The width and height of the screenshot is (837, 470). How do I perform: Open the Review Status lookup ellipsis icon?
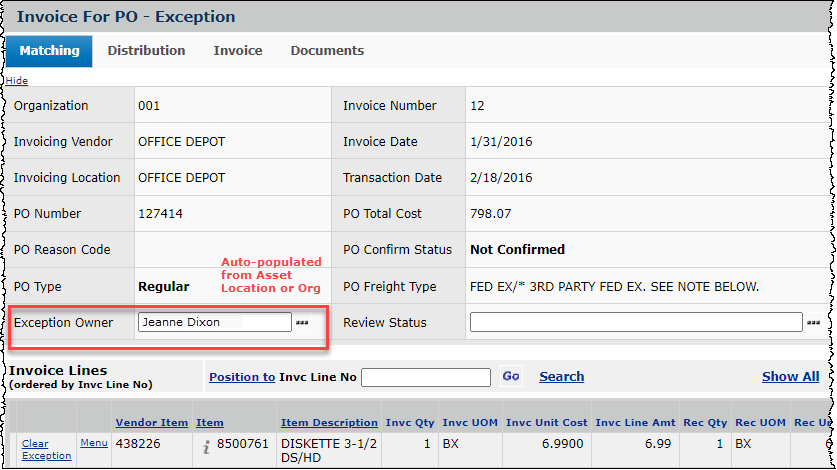[813, 323]
